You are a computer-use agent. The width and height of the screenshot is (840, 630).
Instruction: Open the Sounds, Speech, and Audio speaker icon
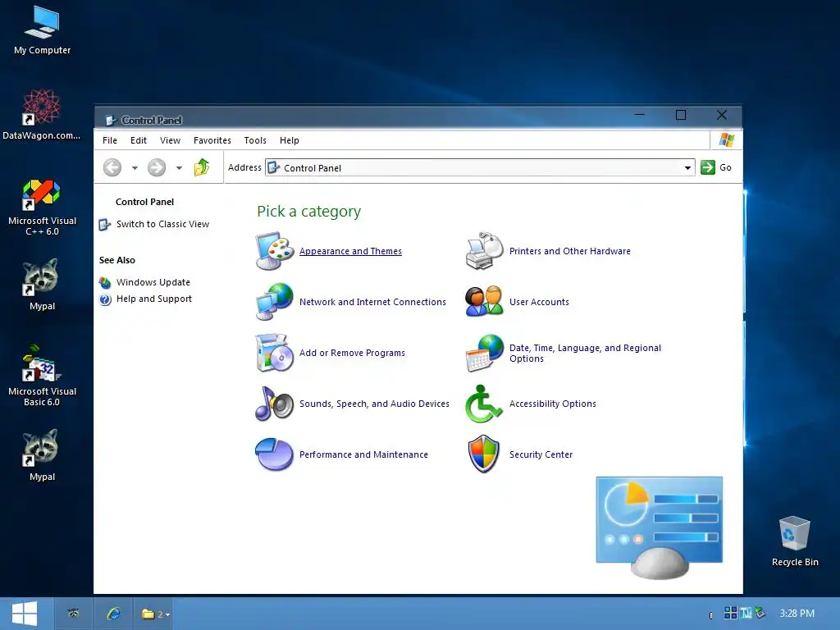click(x=275, y=404)
